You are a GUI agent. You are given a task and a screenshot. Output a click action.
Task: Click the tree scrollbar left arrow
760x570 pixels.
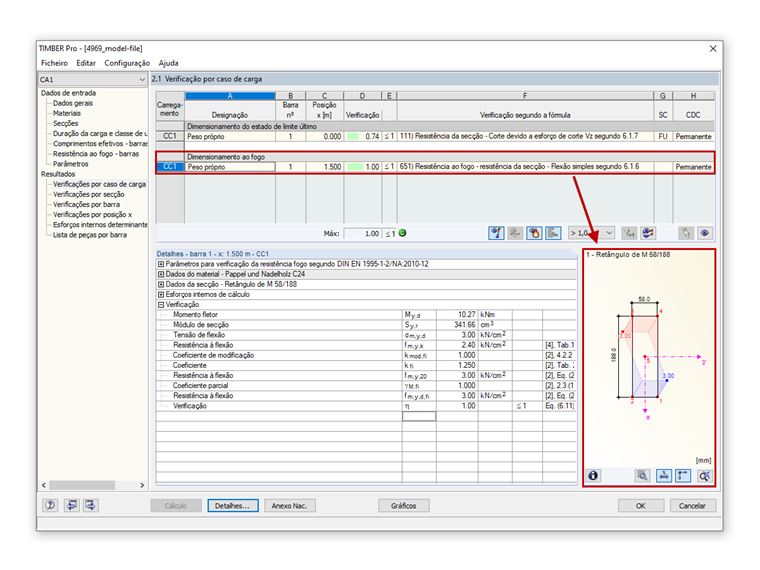[x=44, y=485]
